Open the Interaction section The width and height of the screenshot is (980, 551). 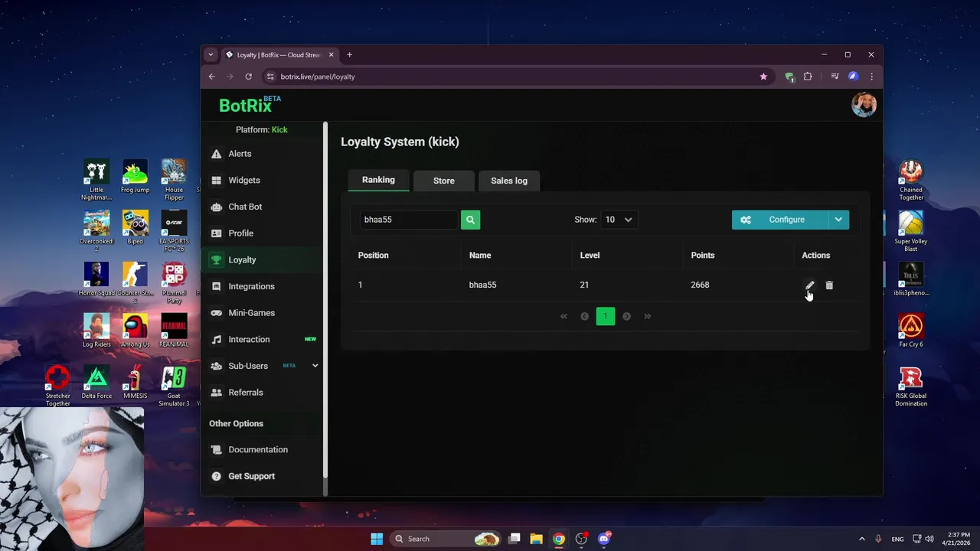[263, 340]
